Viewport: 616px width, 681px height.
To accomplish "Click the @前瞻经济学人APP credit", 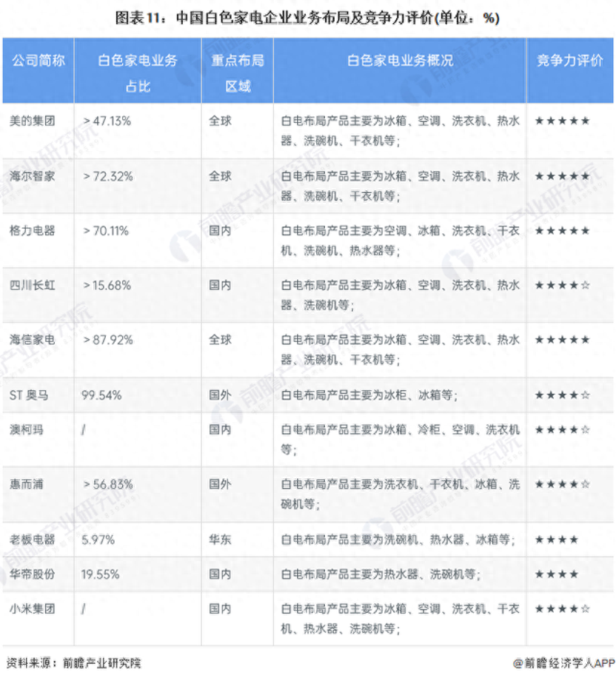I will (564, 663).
